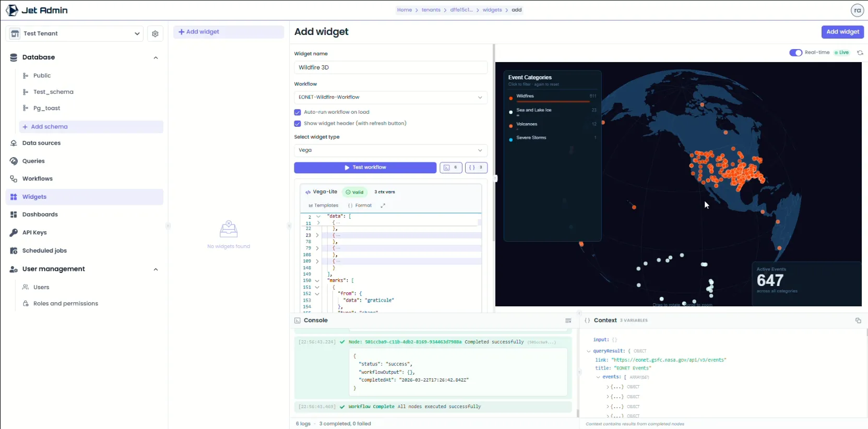Click the Console terminal icon
868x429 pixels.
pos(298,320)
